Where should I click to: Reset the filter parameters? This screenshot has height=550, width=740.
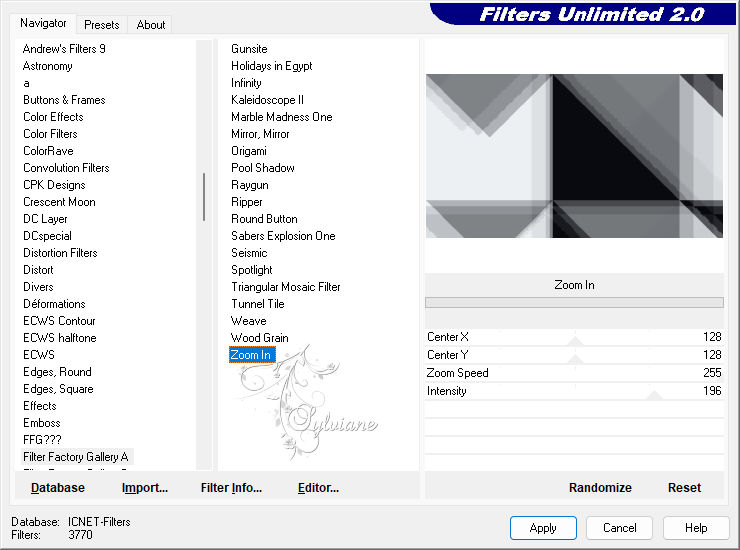click(x=684, y=488)
